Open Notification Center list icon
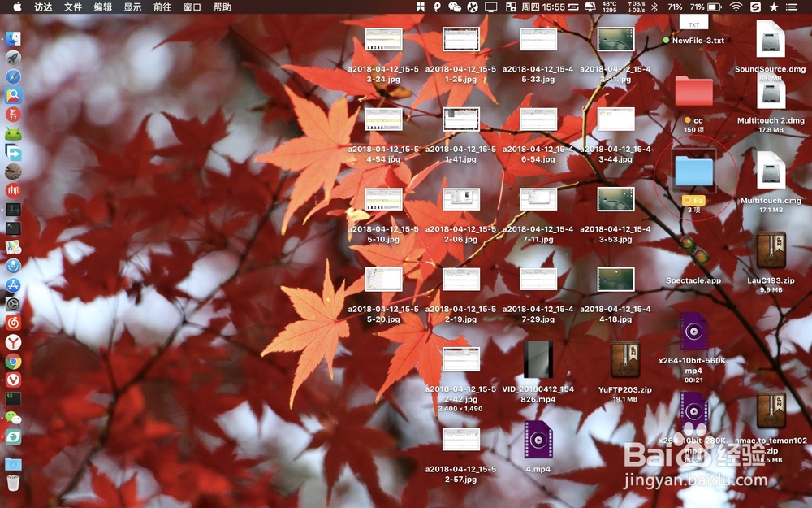The width and height of the screenshot is (812, 508). [x=791, y=7]
